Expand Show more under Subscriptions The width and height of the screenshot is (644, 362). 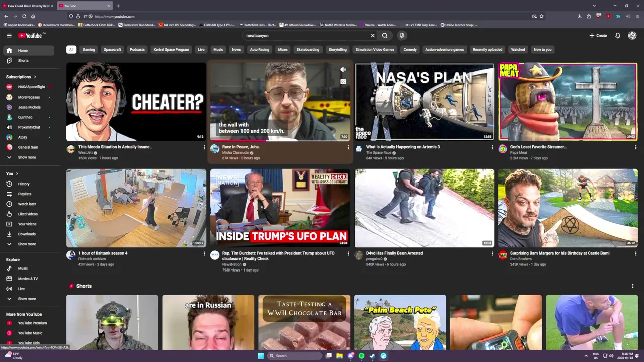(29, 157)
